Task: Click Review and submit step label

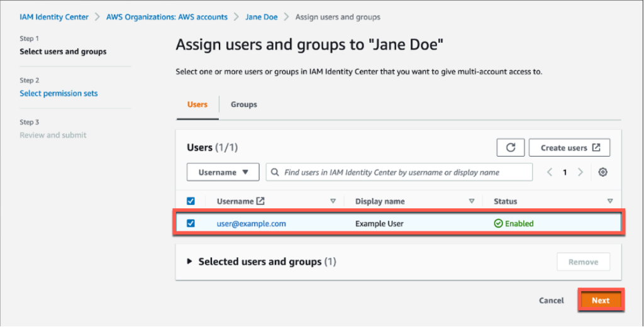Action: click(x=53, y=135)
